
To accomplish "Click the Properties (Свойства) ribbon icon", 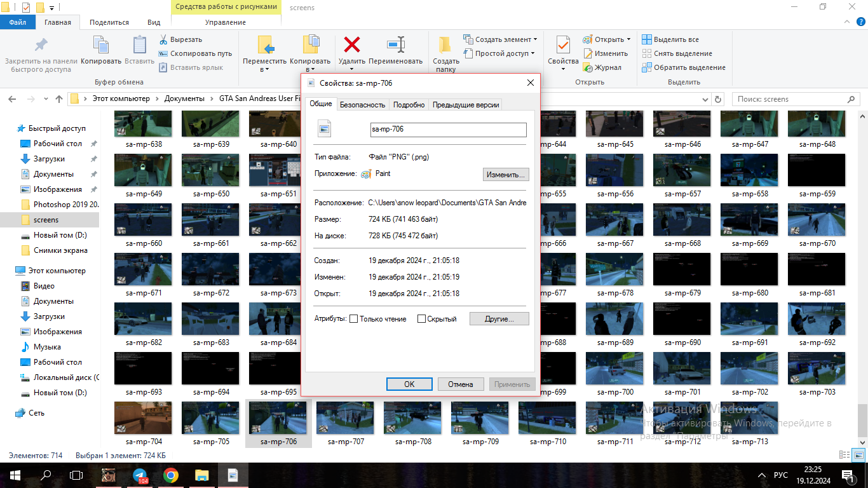I will pyautogui.click(x=563, y=46).
